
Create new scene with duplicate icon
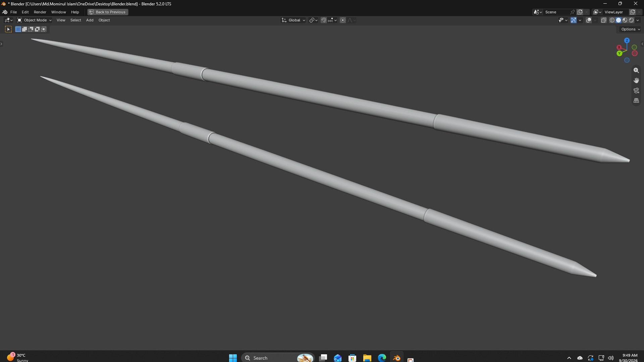click(580, 12)
